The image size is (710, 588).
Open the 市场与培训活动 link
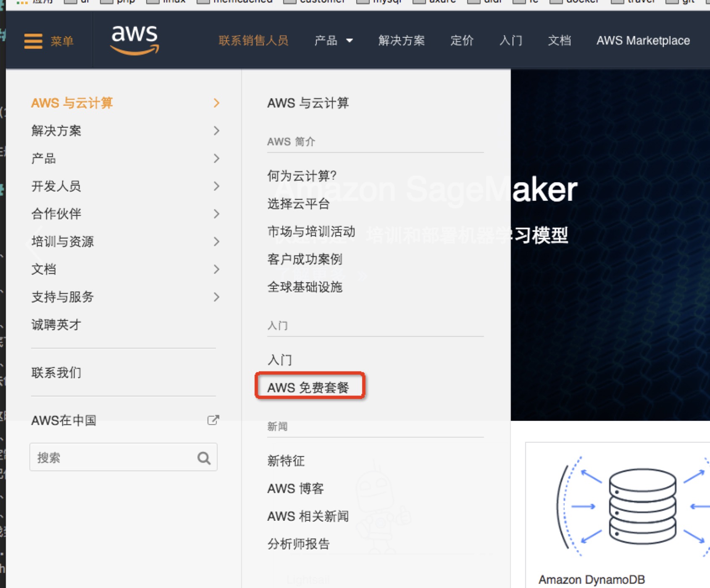coord(311,231)
